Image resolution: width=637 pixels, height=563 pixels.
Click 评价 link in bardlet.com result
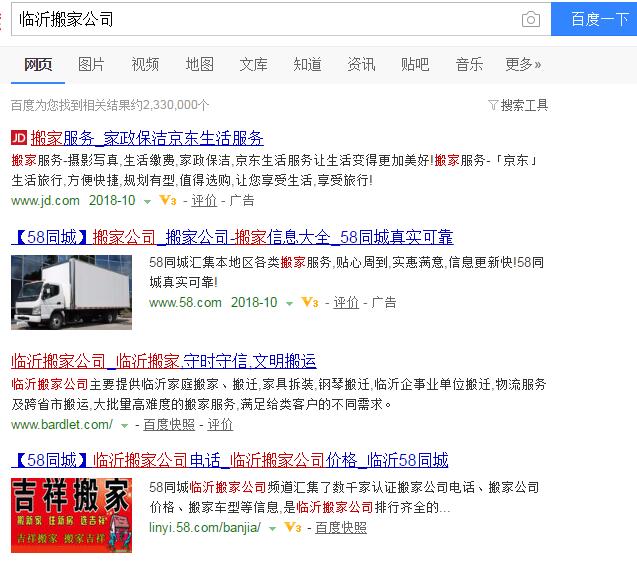pyautogui.click(x=220, y=425)
